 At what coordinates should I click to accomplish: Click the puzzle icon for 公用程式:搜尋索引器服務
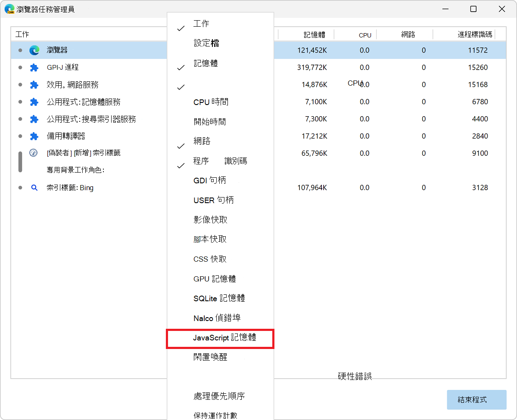pos(34,119)
